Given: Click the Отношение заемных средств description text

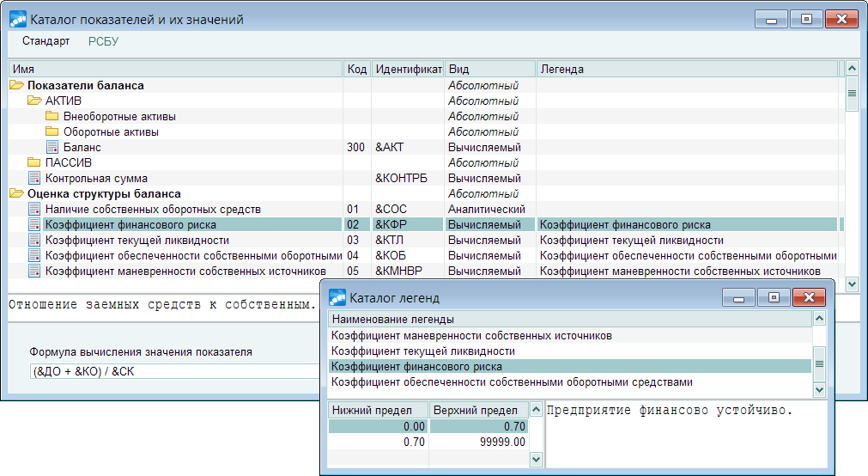Looking at the screenshot, I should pos(162,304).
